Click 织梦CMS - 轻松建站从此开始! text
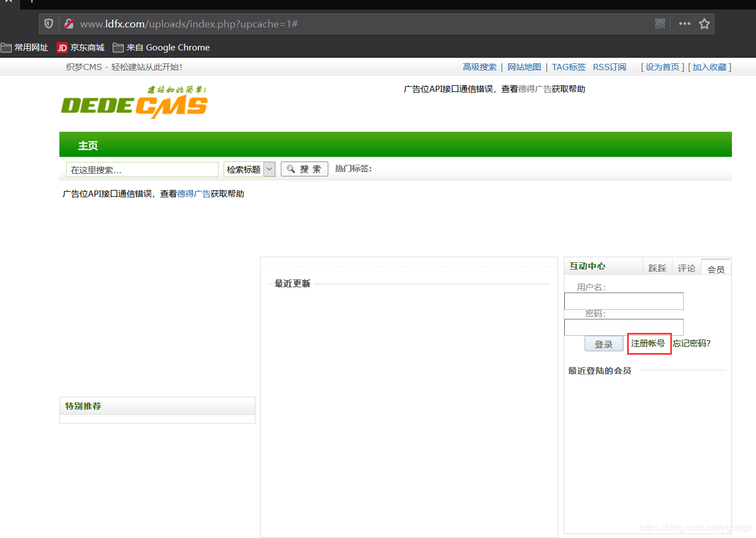This screenshot has width=756, height=538. pyautogui.click(x=124, y=67)
